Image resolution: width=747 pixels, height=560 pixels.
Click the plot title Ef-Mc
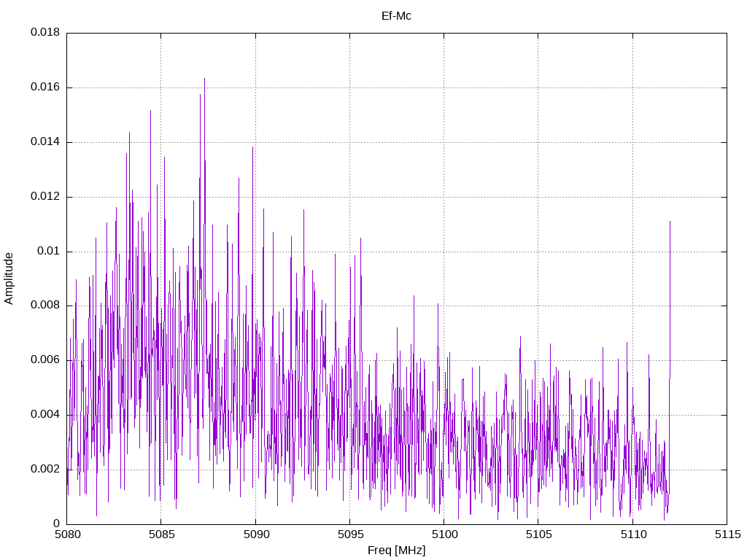[x=396, y=16]
